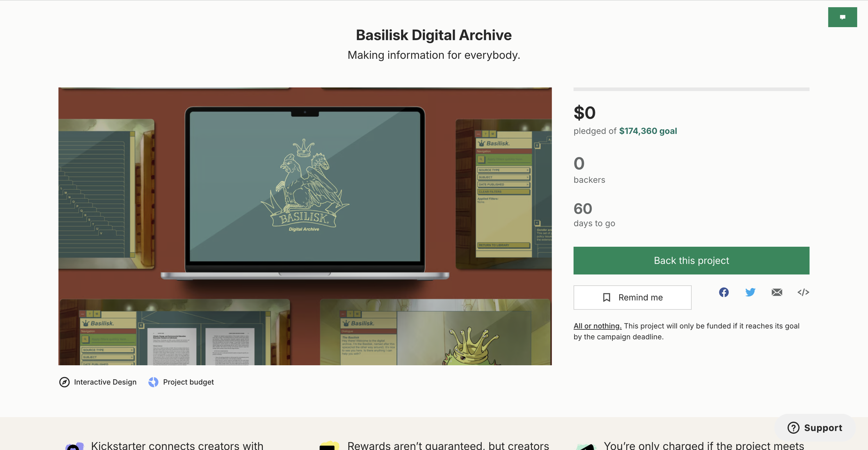Image resolution: width=868 pixels, height=450 pixels.
Task: Open the Project budget link
Action: pyautogui.click(x=189, y=382)
